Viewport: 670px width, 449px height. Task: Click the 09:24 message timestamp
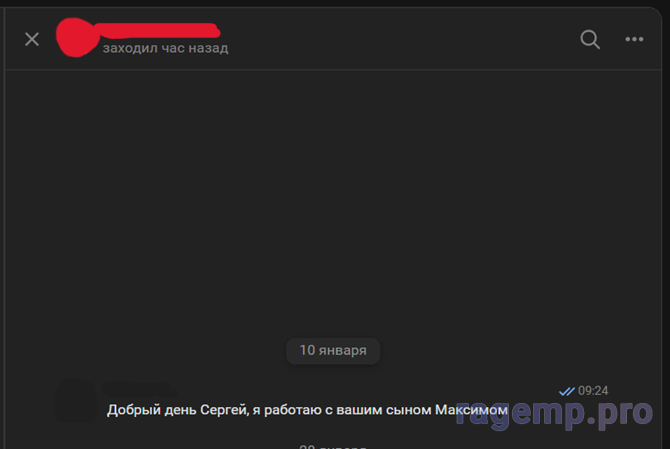click(593, 391)
